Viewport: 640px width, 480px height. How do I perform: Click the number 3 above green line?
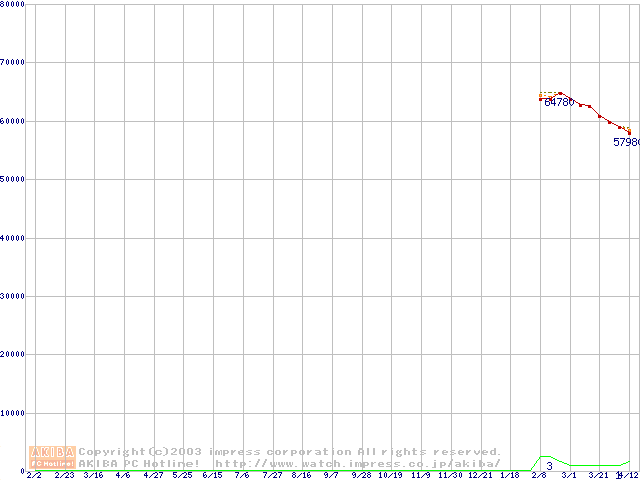(x=549, y=466)
